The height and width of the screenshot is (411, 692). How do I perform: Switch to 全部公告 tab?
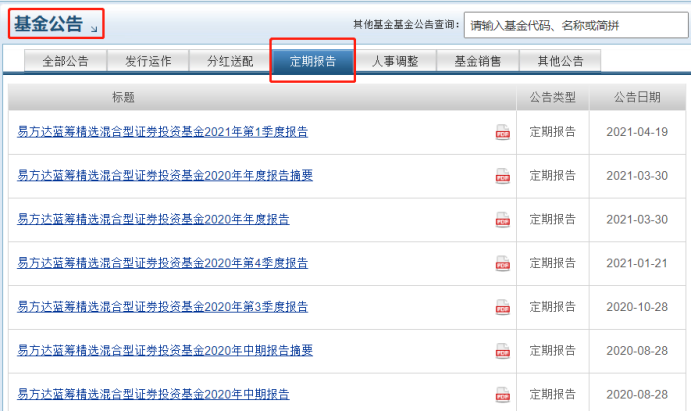pyautogui.click(x=65, y=61)
